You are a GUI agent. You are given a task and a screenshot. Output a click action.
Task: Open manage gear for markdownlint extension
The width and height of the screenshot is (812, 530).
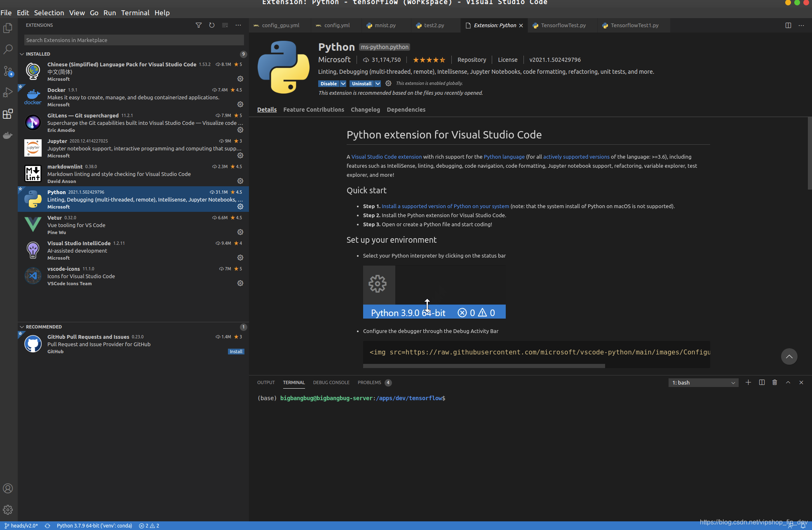click(x=240, y=181)
